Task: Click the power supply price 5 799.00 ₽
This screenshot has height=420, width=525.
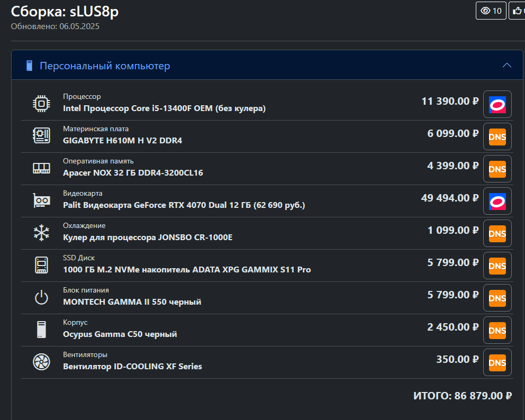Action: tap(452, 295)
